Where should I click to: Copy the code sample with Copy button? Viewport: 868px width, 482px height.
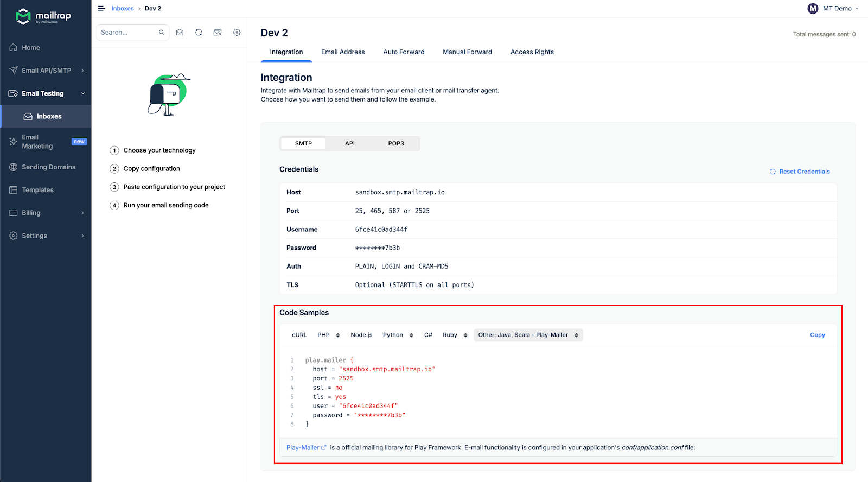[x=818, y=335]
